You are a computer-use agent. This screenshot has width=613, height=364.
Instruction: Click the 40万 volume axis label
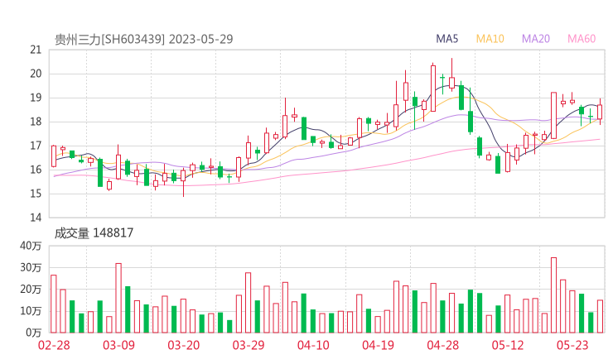tap(31, 246)
